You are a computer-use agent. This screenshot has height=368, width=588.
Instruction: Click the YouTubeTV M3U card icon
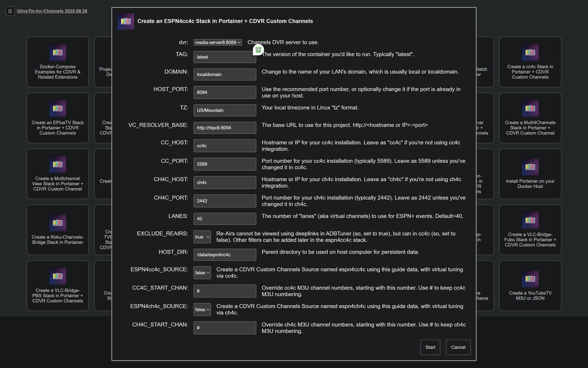pos(530,279)
